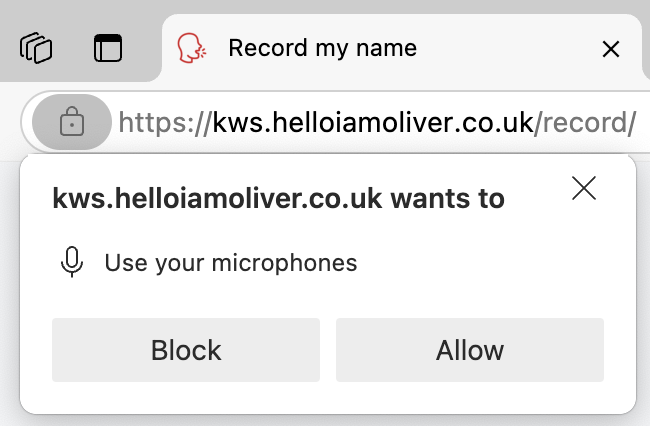This screenshot has height=426, width=650.
Task: Open the Workspaces icon in tab bar
Action: click(37, 47)
